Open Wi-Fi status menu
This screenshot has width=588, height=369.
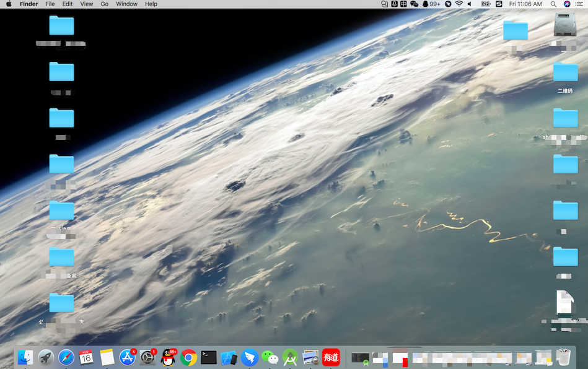[x=459, y=4]
